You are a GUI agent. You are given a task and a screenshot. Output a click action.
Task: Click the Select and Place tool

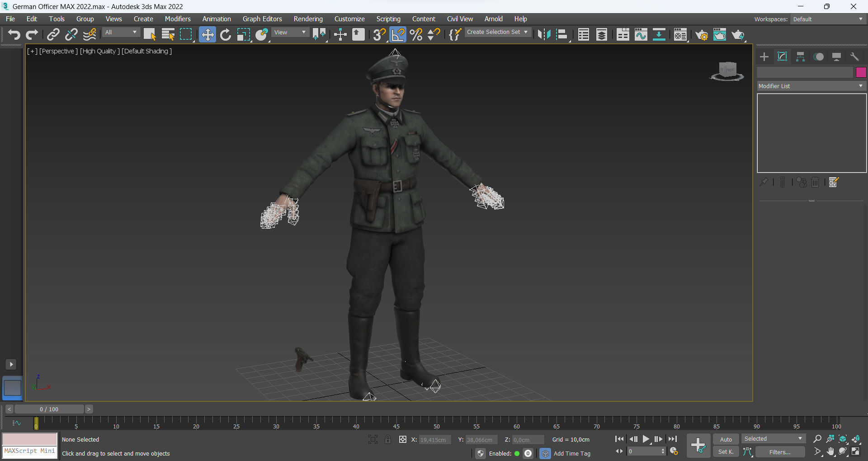pyautogui.click(x=262, y=35)
